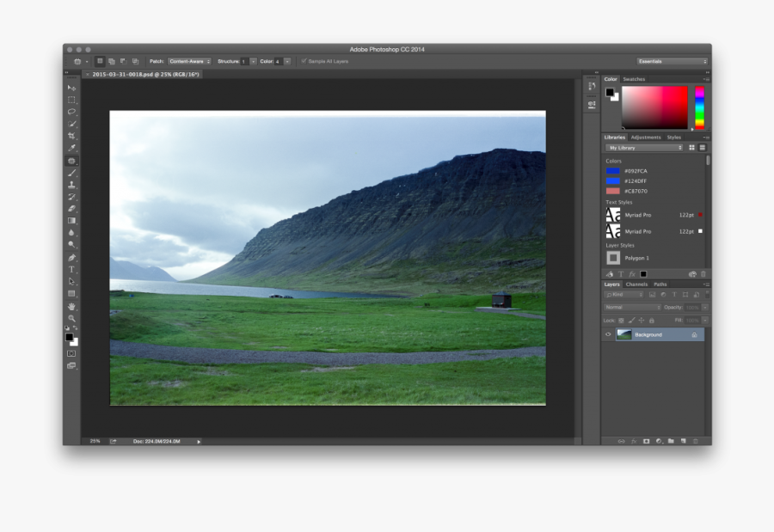
Task: Select the Clone Stamp tool
Action: point(72,185)
